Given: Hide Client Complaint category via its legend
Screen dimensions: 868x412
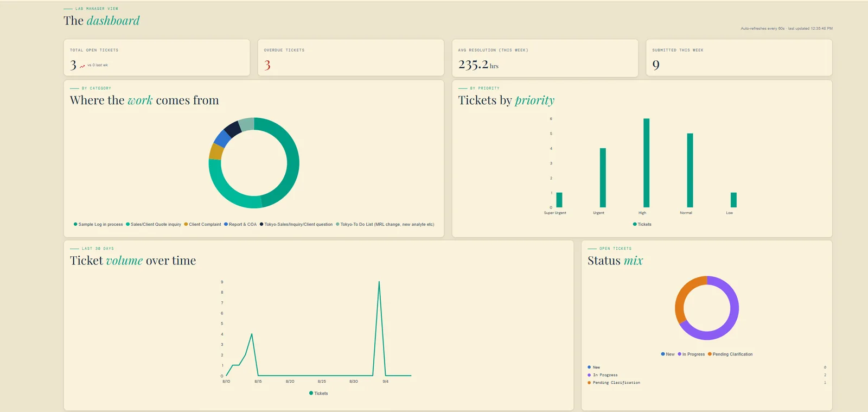Looking at the screenshot, I should [202, 224].
